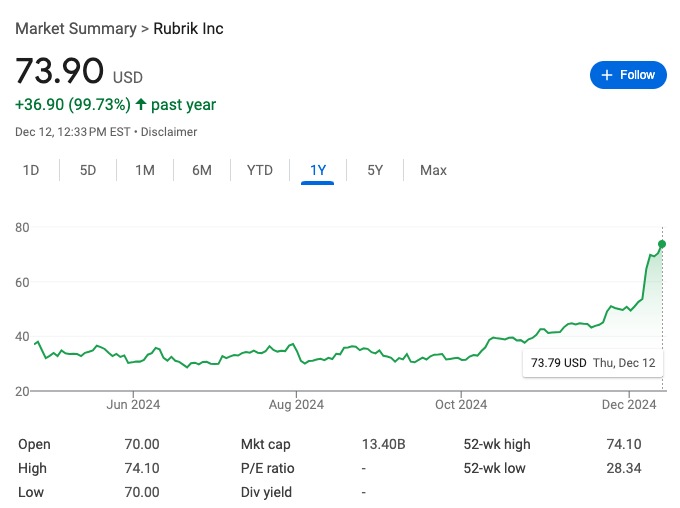This screenshot has width=680, height=508.
Task: Click the Mkt cap label
Action: click(265, 444)
